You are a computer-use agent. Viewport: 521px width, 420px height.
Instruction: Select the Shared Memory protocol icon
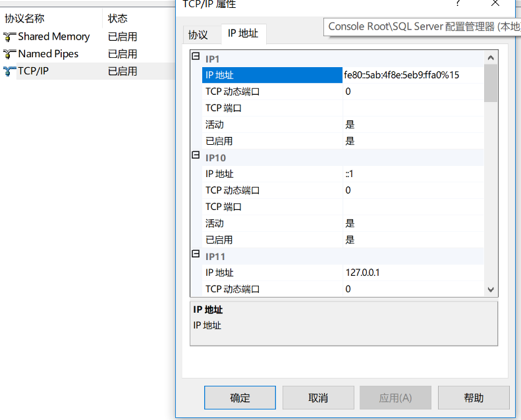pos(10,36)
